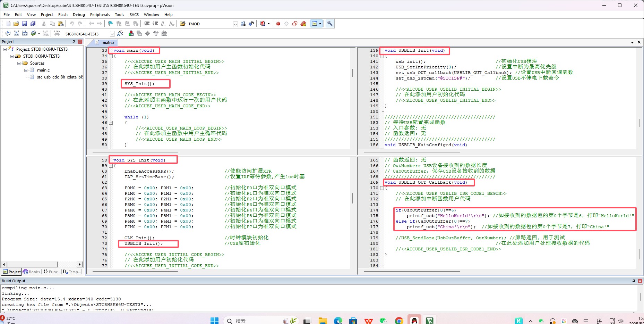Toggle the Project panel pin
Viewport: 644px width, 324px height.
(74, 42)
